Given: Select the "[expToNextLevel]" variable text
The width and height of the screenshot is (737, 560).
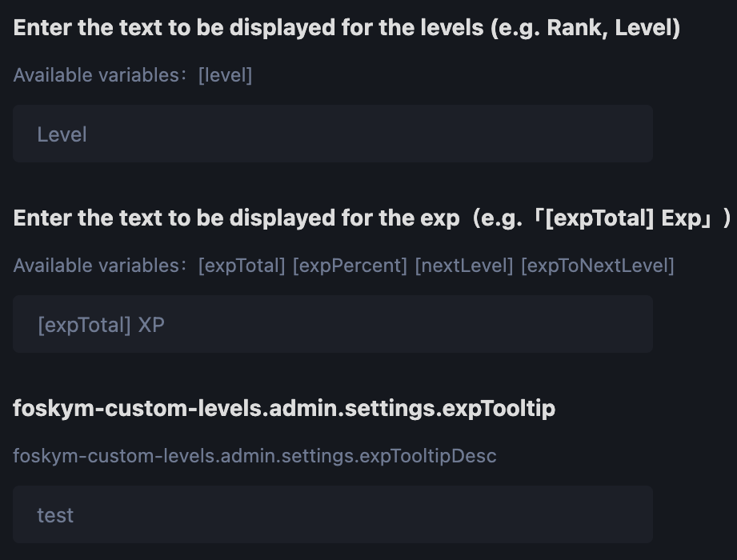Looking at the screenshot, I should coord(597,266).
